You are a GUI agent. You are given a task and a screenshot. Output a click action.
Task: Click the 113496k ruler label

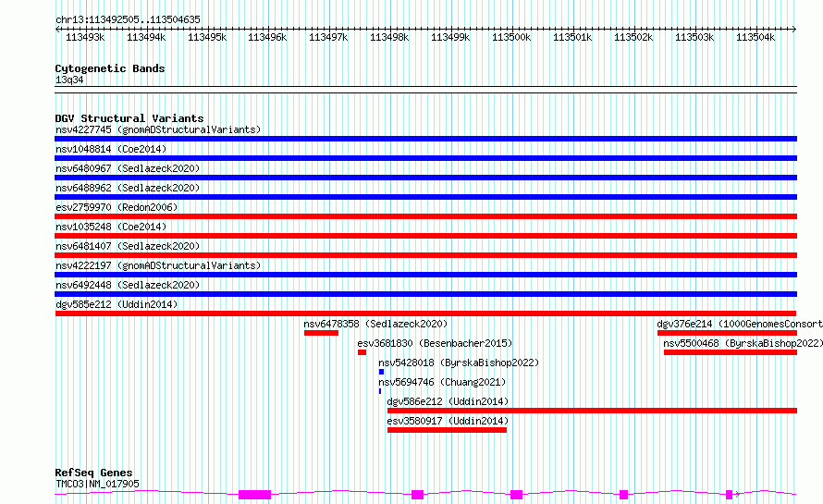click(x=267, y=37)
